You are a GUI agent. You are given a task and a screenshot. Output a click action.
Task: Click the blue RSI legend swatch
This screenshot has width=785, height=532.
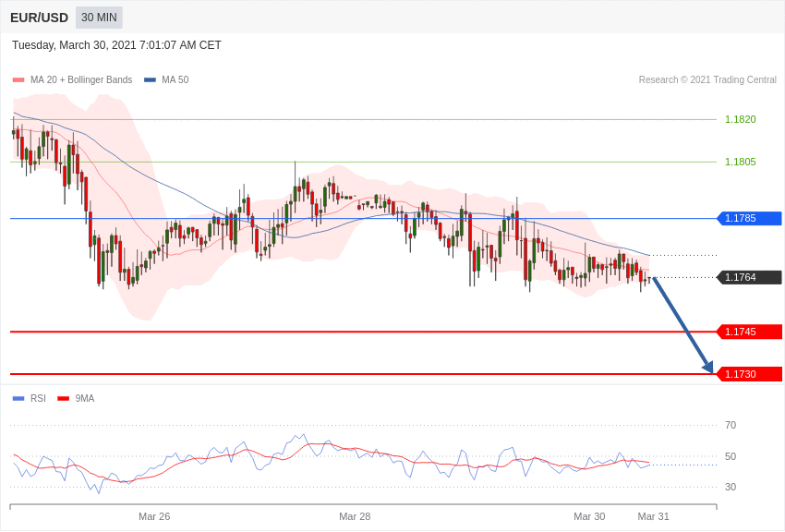[18, 399]
